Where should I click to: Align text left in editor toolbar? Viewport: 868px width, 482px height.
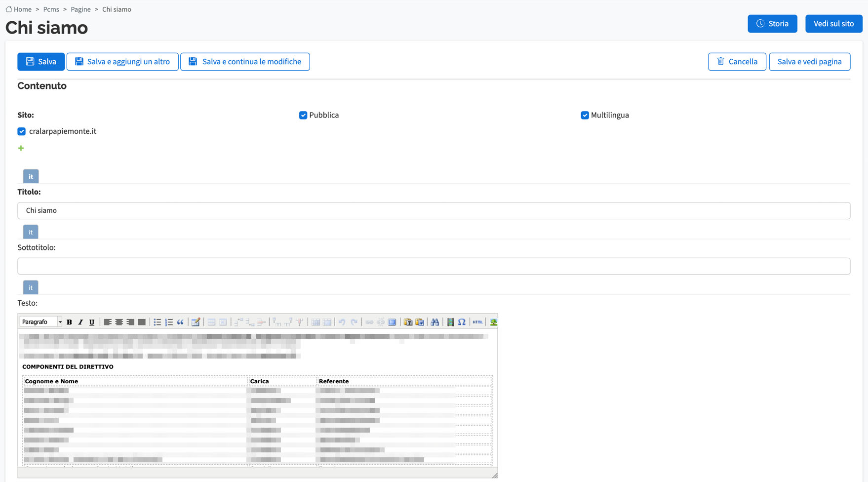[x=107, y=322]
